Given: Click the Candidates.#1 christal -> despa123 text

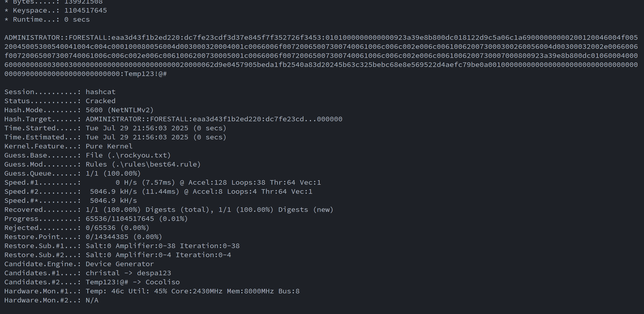Looking at the screenshot, I should pyautogui.click(x=128, y=273).
